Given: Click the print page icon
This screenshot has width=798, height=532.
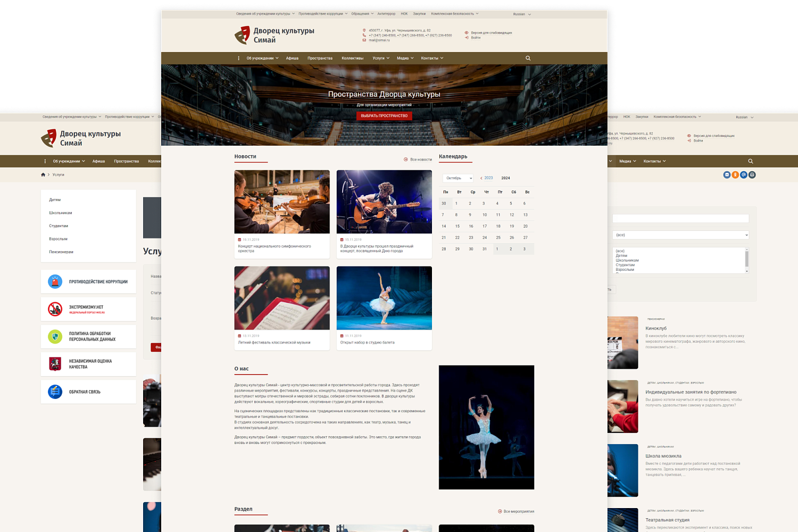Looking at the screenshot, I should point(752,174).
